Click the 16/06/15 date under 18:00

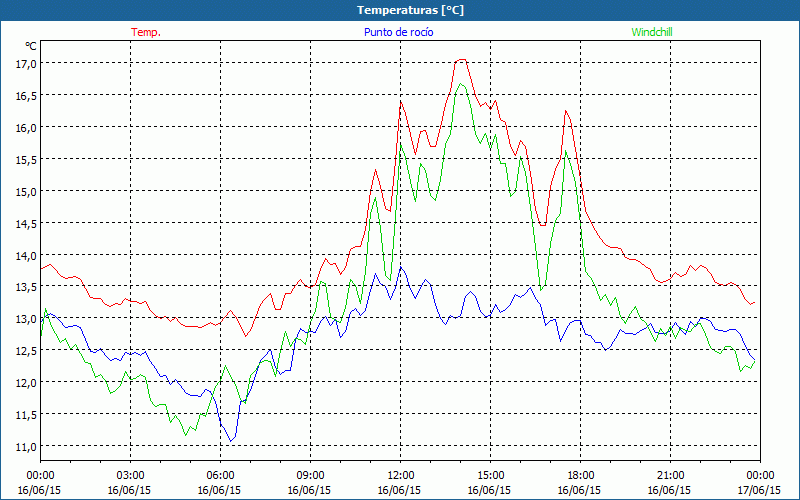pos(580,490)
